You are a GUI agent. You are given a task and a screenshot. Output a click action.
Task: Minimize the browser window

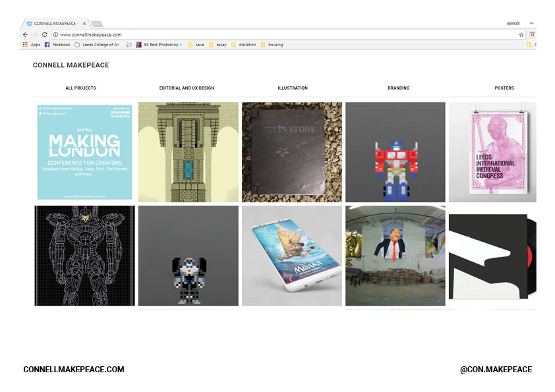coord(532,23)
